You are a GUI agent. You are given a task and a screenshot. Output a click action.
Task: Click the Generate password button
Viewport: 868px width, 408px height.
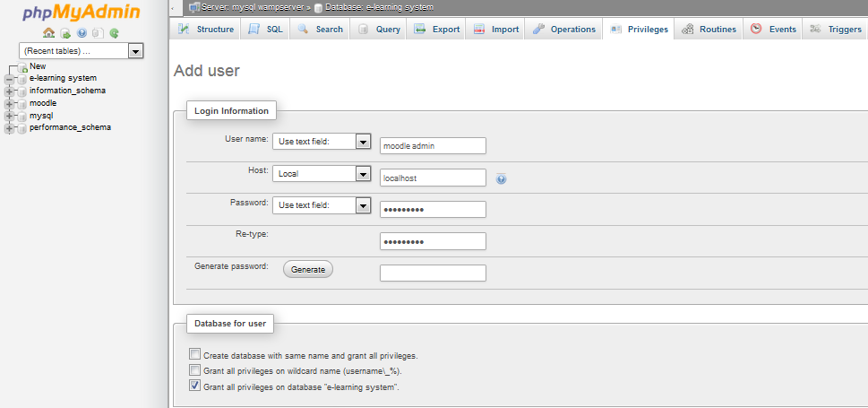pyautogui.click(x=308, y=269)
